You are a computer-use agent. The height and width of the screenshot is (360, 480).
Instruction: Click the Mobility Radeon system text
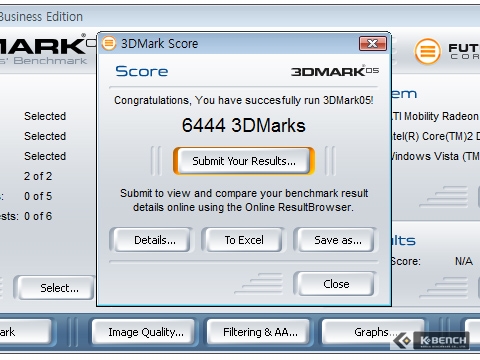(435, 116)
